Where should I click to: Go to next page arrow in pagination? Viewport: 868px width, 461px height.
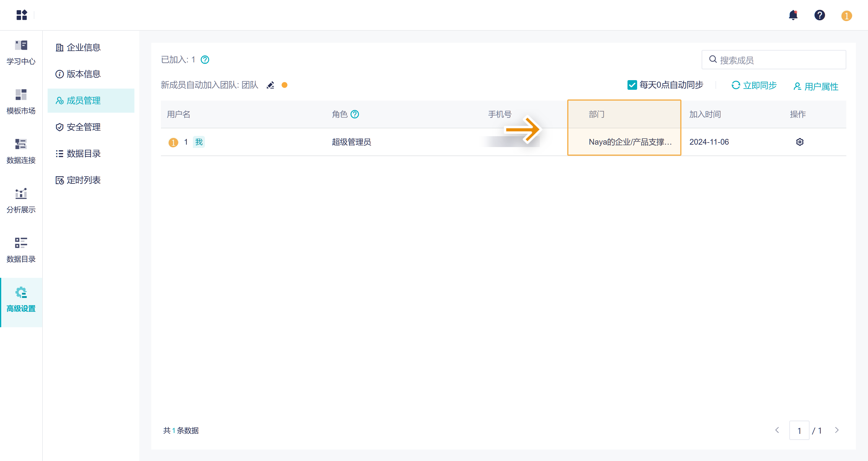point(837,430)
